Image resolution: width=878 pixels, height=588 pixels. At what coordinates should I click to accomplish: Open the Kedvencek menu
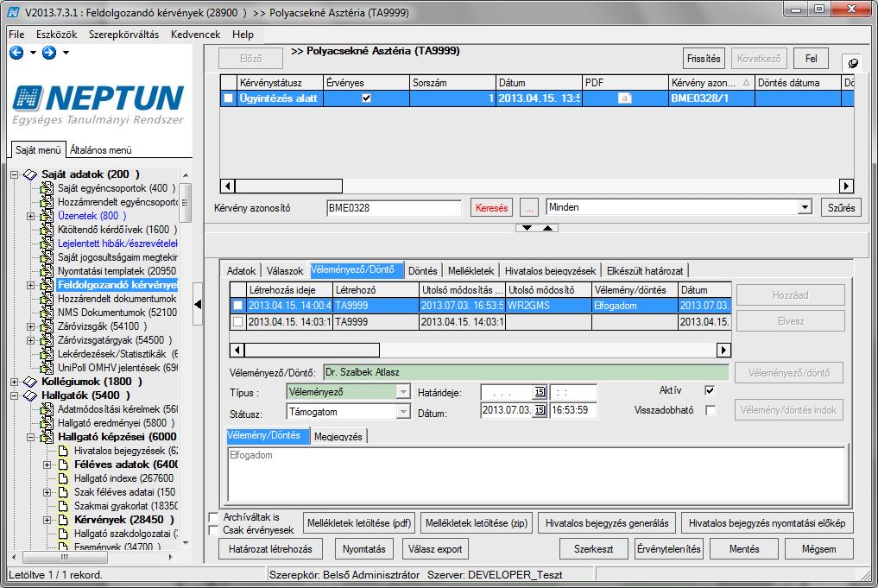[x=195, y=35]
